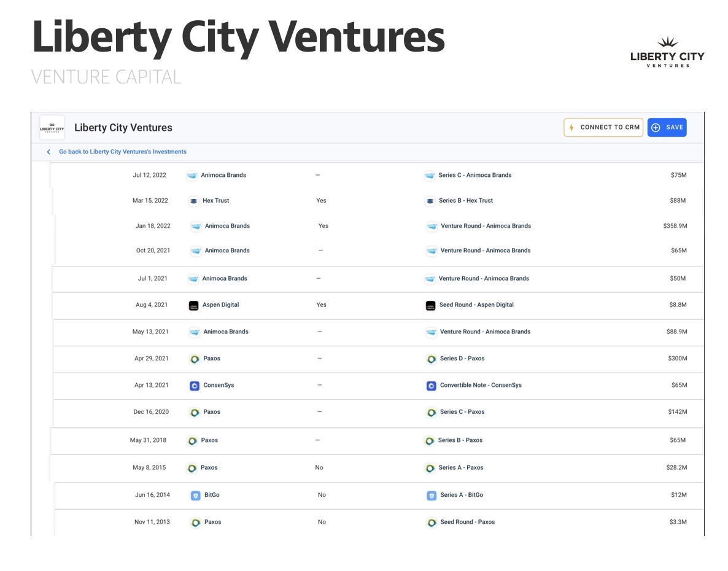Click the Liberty City Ventures logo thumbnail
728x571 pixels.
click(x=52, y=128)
